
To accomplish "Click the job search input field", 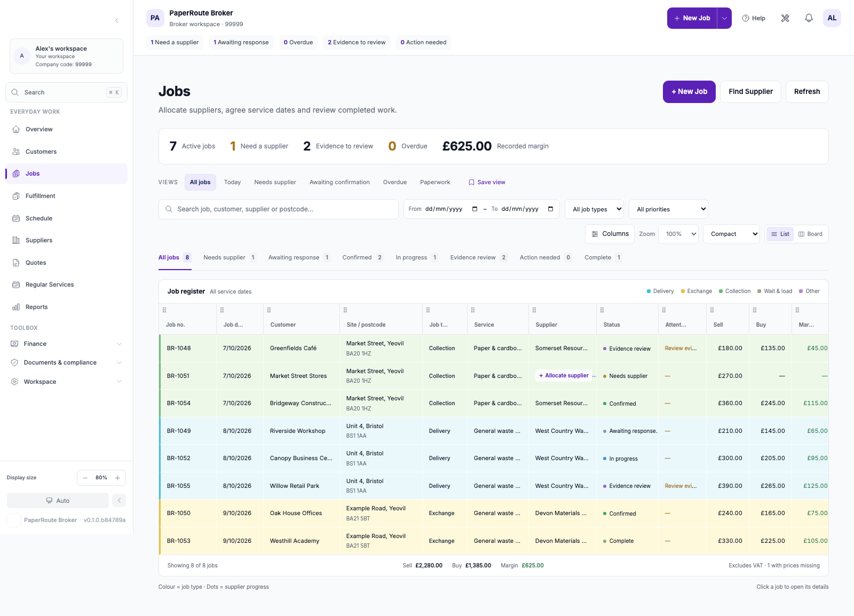I will [x=279, y=209].
